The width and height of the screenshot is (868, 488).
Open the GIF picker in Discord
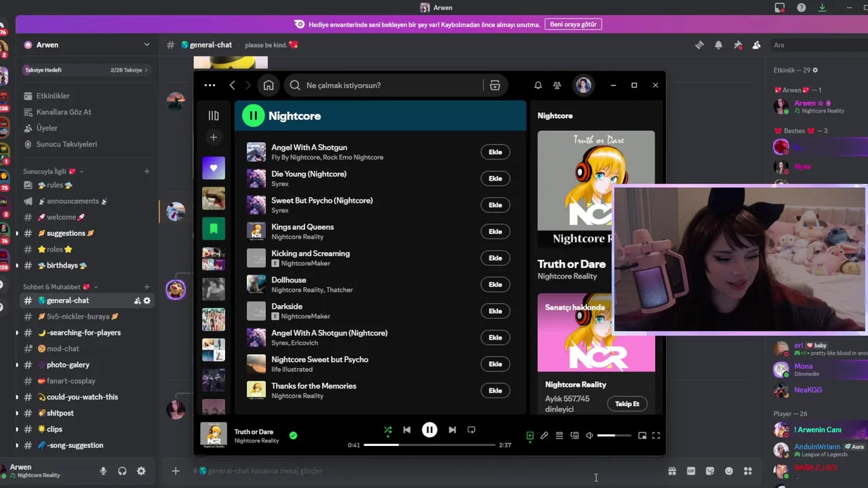coord(691,471)
